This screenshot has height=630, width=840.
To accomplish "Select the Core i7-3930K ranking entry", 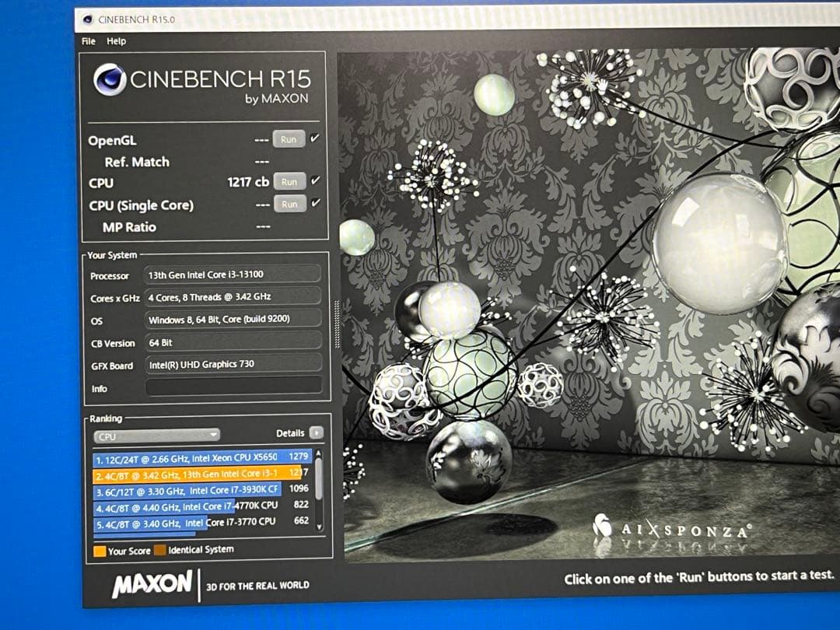I will (201, 491).
